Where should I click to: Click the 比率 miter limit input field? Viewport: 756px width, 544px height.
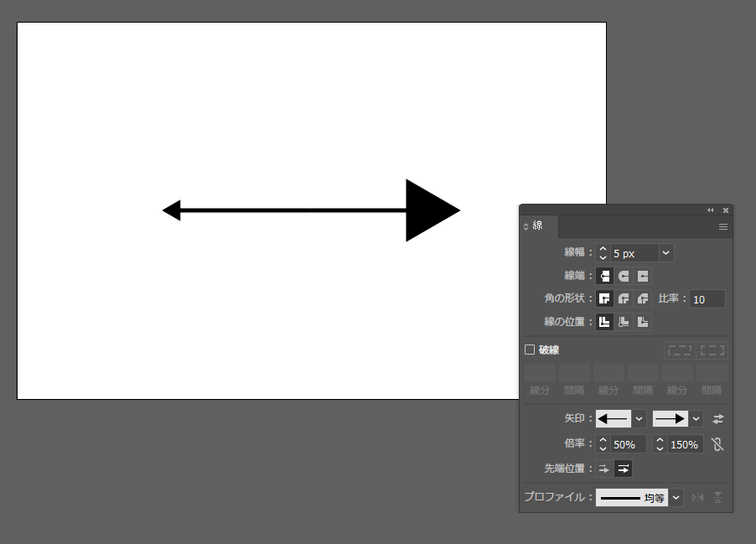pyautogui.click(x=707, y=299)
